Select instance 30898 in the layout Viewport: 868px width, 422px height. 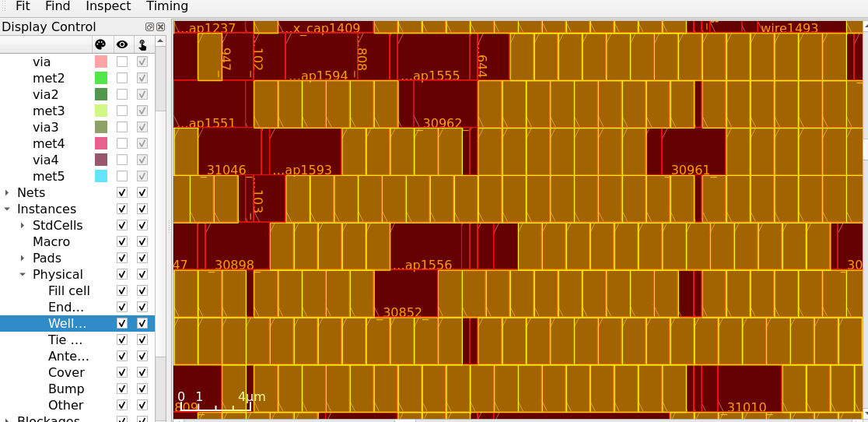tap(237, 247)
